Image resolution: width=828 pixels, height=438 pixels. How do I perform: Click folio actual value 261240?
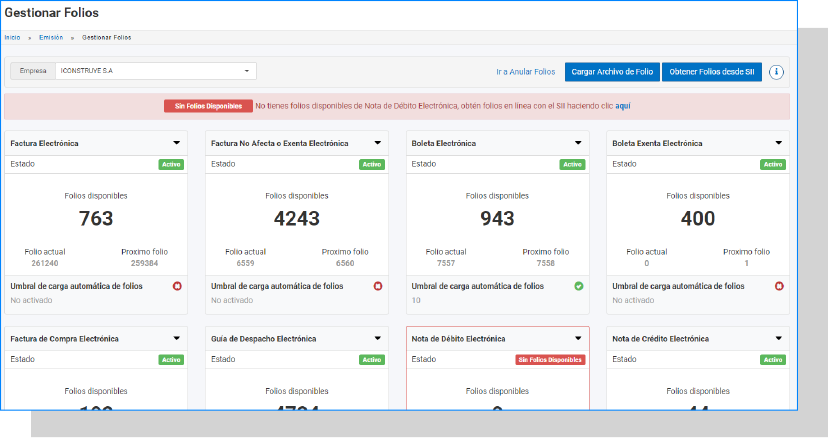(45, 263)
